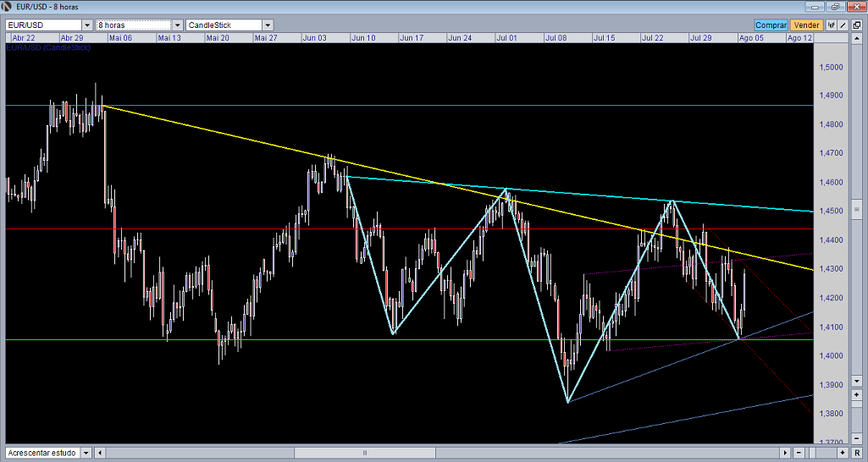The width and height of the screenshot is (868, 462).
Task: Click the 8 horas timeframe field
Action: click(x=134, y=25)
